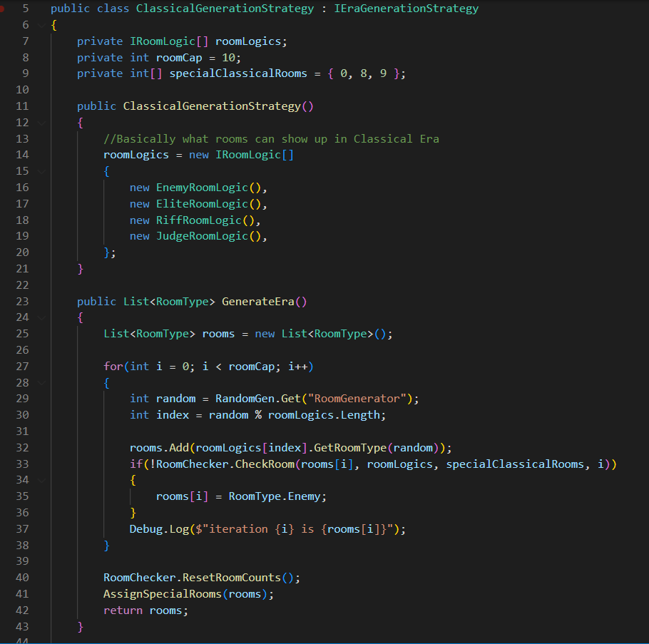Image resolution: width=649 pixels, height=644 pixels.
Task: Click the JudgeRoomLogic class reference
Action: tap(202, 236)
